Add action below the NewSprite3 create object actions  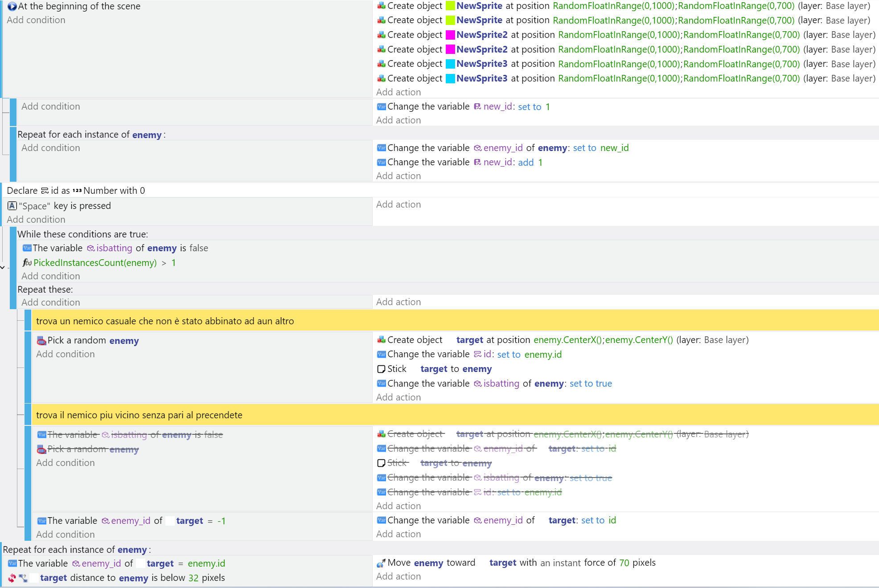pyautogui.click(x=398, y=92)
